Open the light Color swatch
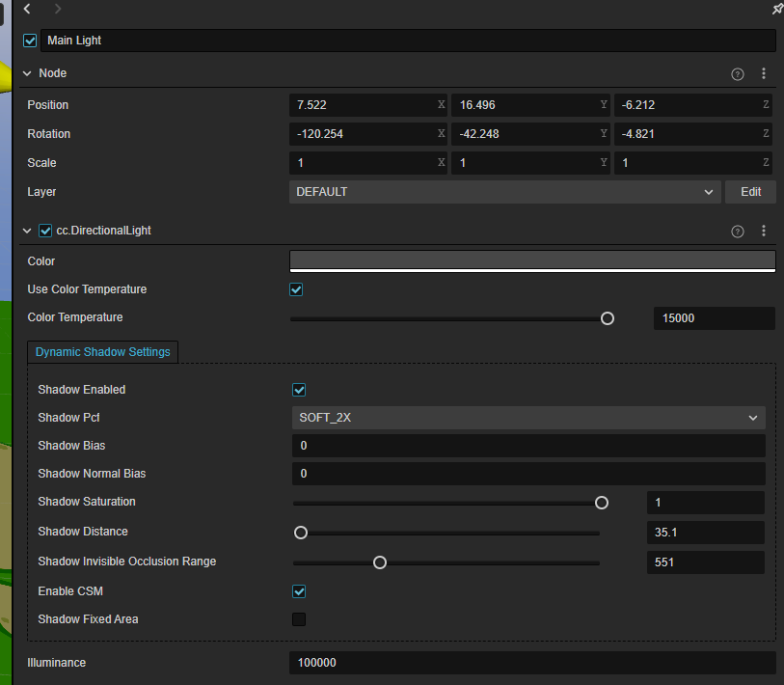Viewport: 784px width, 685px height. pos(532,260)
